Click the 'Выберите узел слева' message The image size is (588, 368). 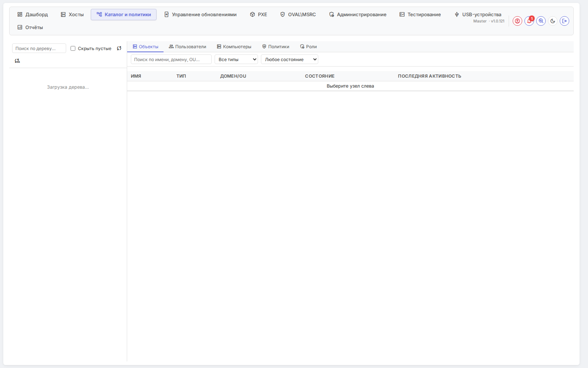[x=350, y=86]
